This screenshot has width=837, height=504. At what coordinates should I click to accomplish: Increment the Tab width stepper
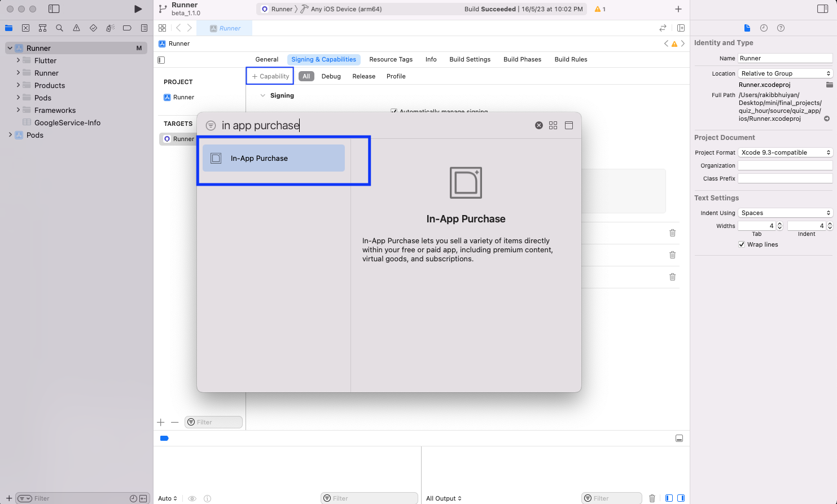tap(779, 223)
